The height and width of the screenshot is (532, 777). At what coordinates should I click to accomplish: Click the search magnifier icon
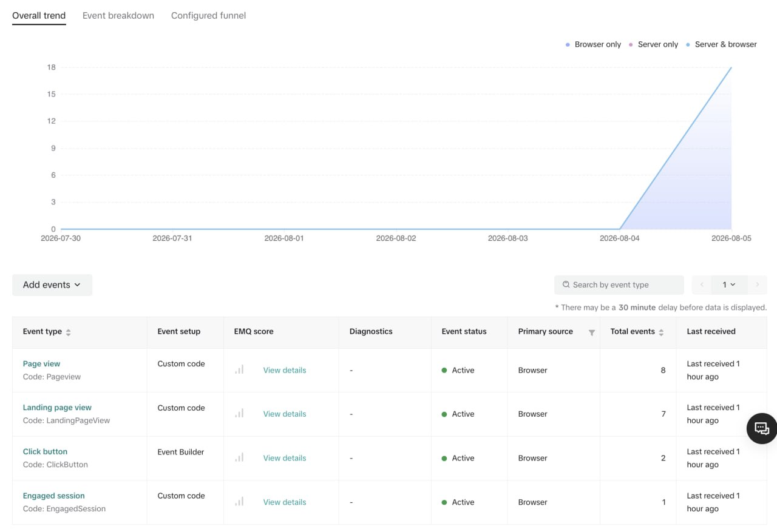[566, 285]
